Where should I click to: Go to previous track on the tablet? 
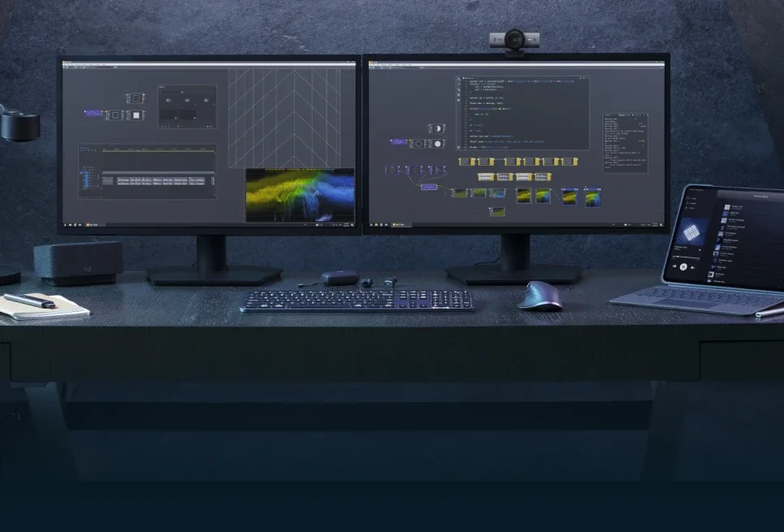point(675,266)
